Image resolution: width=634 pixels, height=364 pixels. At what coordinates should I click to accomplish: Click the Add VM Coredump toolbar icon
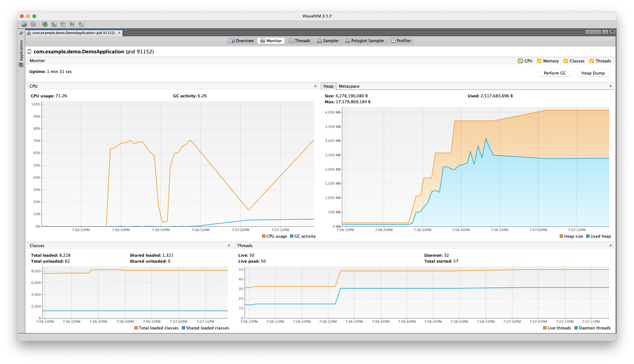click(63, 24)
